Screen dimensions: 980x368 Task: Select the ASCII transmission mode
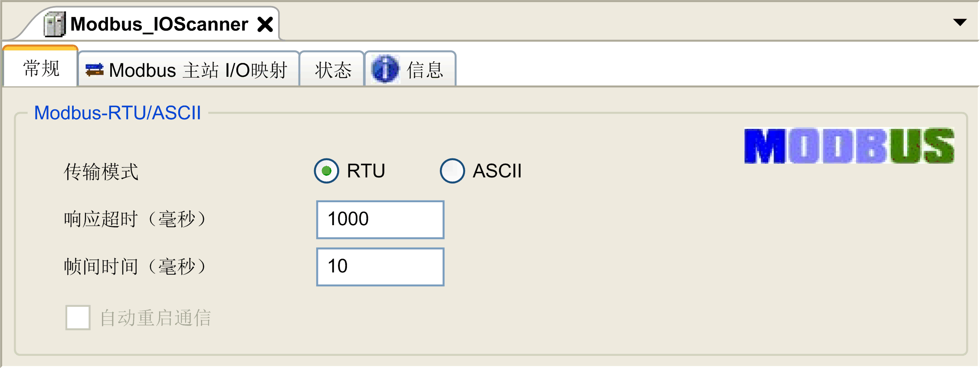coord(452,171)
